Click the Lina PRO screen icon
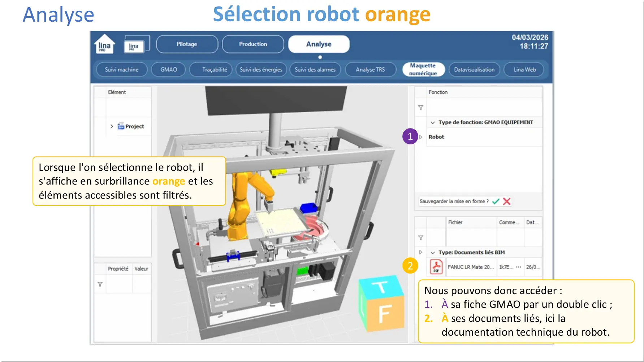This screenshot has width=644, height=362. point(136,44)
